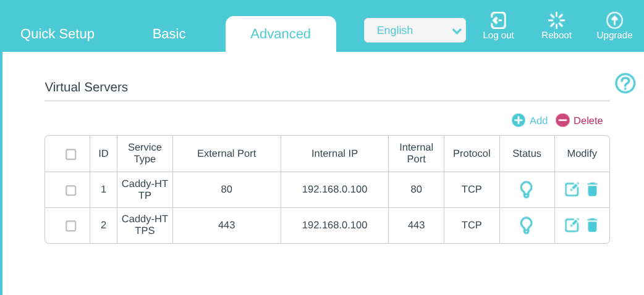Image resolution: width=644 pixels, height=295 pixels.
Task: Edit the Caddy-HTTPS virtual server entry
Action: (572, 225)
